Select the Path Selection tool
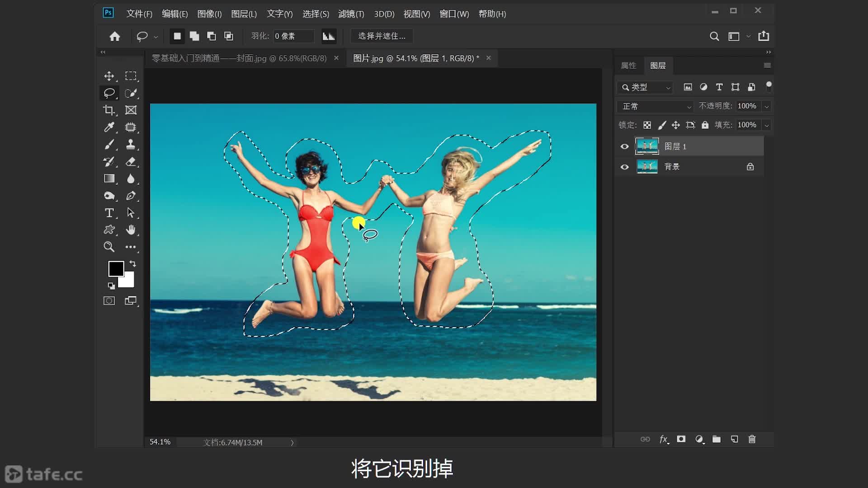 (x=131, y=213)
